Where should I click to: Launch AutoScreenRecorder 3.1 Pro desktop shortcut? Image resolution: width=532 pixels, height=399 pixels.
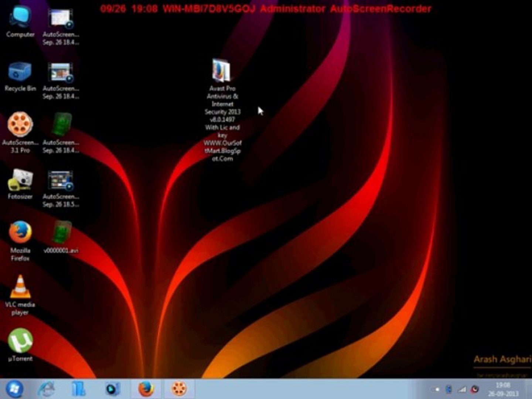click(20, 126)
